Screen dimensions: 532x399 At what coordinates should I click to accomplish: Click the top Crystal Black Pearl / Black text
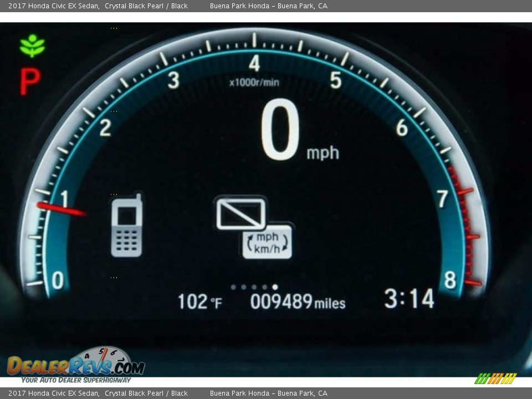146,6
